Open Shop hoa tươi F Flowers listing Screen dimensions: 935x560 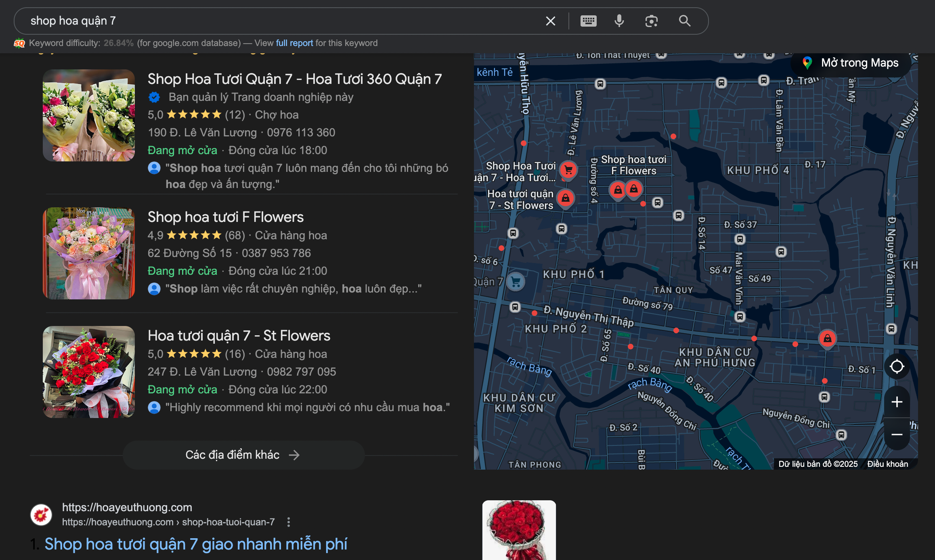click(x=225, y=217)
